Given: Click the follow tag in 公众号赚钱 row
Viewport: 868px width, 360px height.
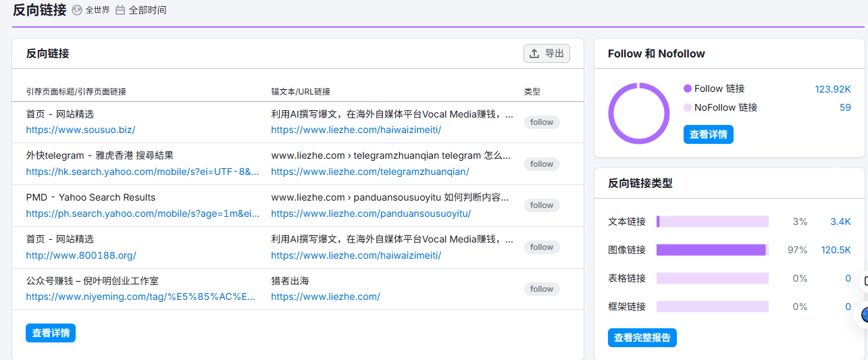Looking at the screenshot, I should pos(542,289).
